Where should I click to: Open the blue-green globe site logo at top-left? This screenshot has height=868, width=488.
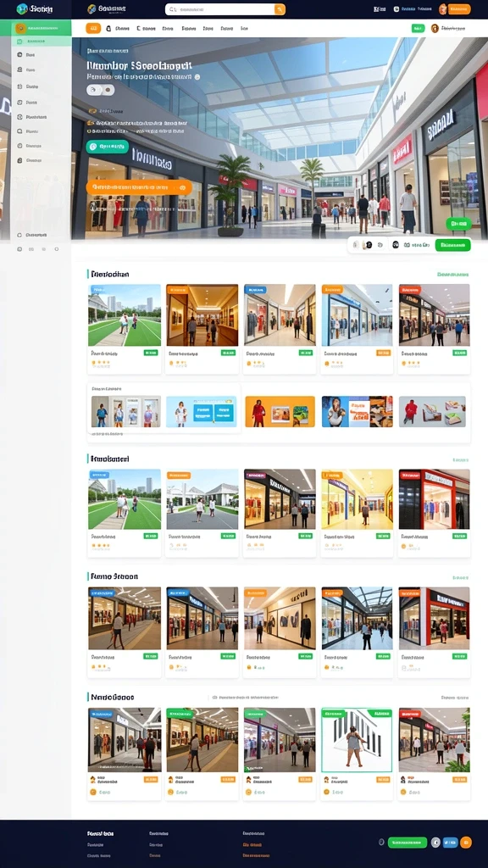[x=22, y=8]
